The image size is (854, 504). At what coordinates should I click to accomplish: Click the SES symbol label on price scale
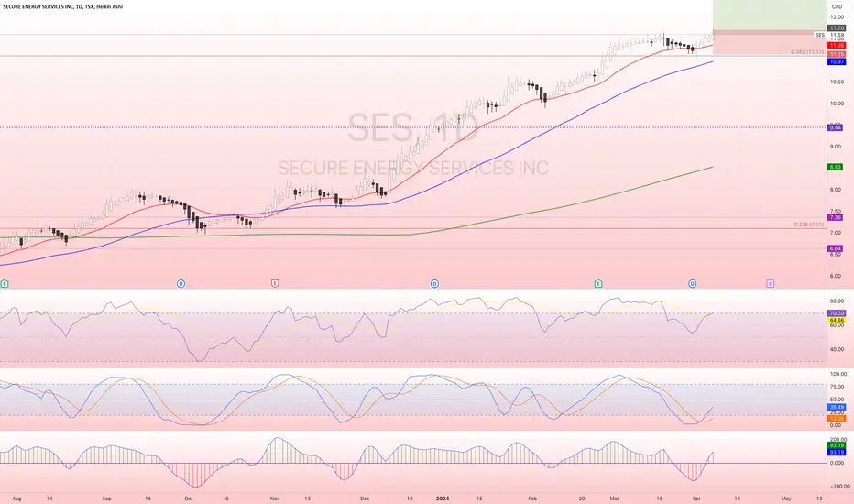pos(820,35)
